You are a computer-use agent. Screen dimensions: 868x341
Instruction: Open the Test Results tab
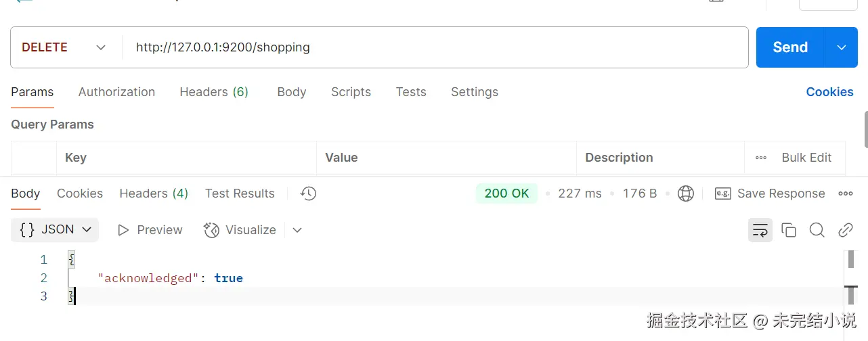[240, 194]
